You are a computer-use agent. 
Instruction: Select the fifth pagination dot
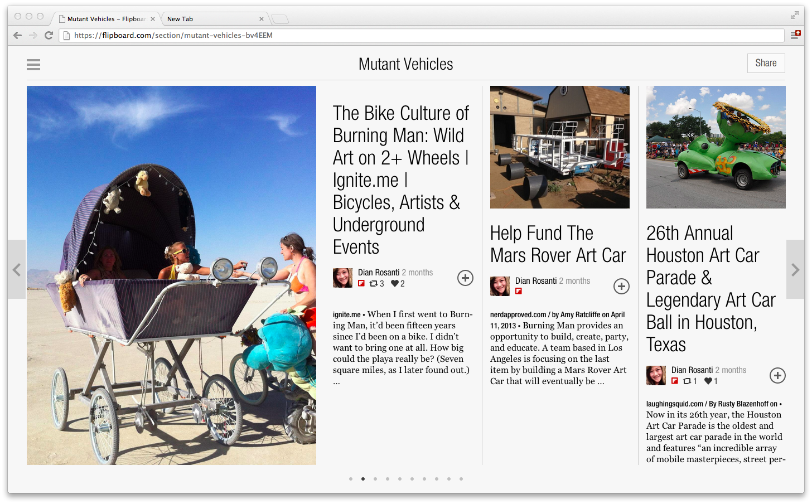[400, 479]
